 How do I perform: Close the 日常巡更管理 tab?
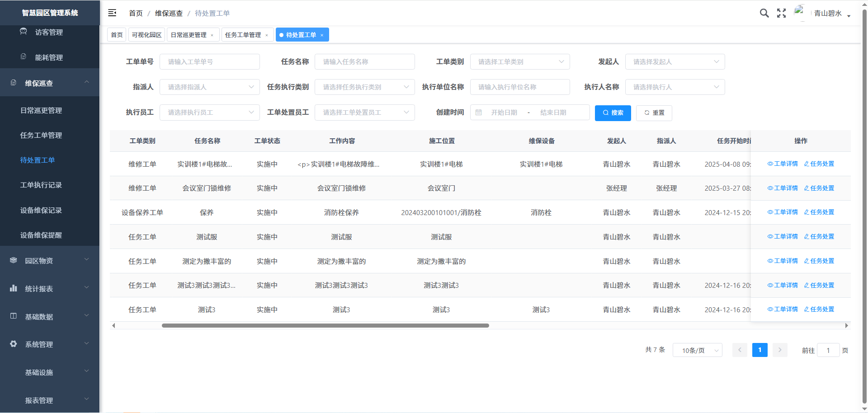pyautogui.click(x=212, y=35)
